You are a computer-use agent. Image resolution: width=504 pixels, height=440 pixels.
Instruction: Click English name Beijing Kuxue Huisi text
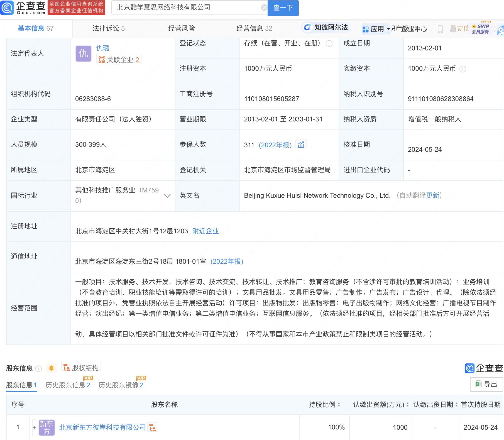[317, 195]
